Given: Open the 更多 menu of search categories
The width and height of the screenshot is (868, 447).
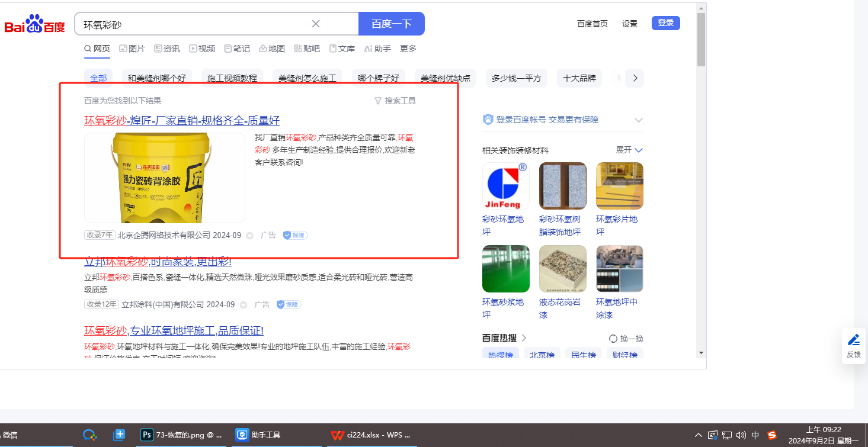Looking at the screenshot, I should [408, 49].
